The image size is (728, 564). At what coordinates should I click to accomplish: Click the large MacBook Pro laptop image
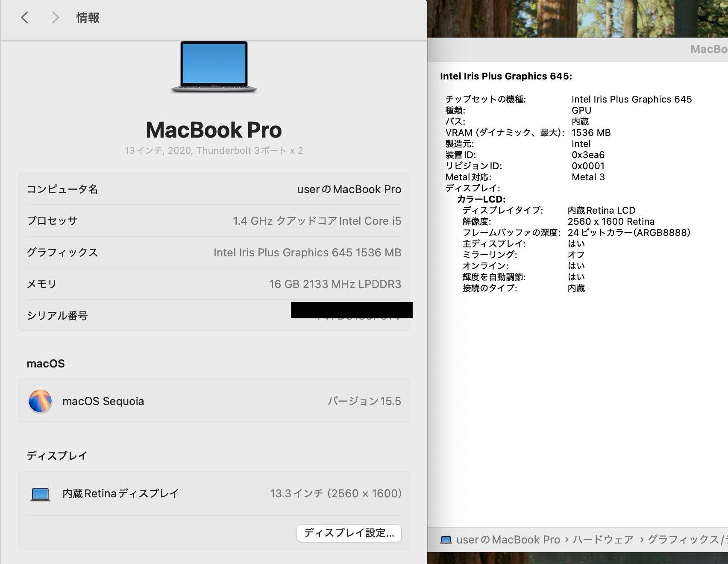214,67
